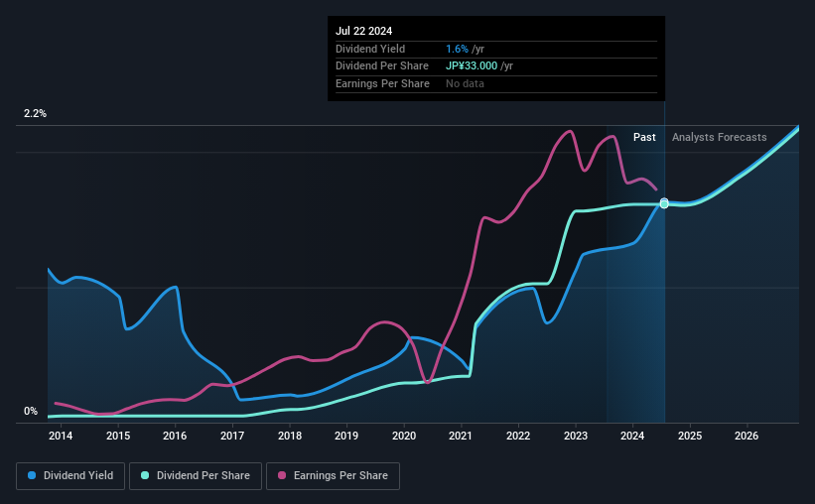Toggle the Dividend Per Share legend button
This screenshot has width=815, height=504.
tap(196, 476)
